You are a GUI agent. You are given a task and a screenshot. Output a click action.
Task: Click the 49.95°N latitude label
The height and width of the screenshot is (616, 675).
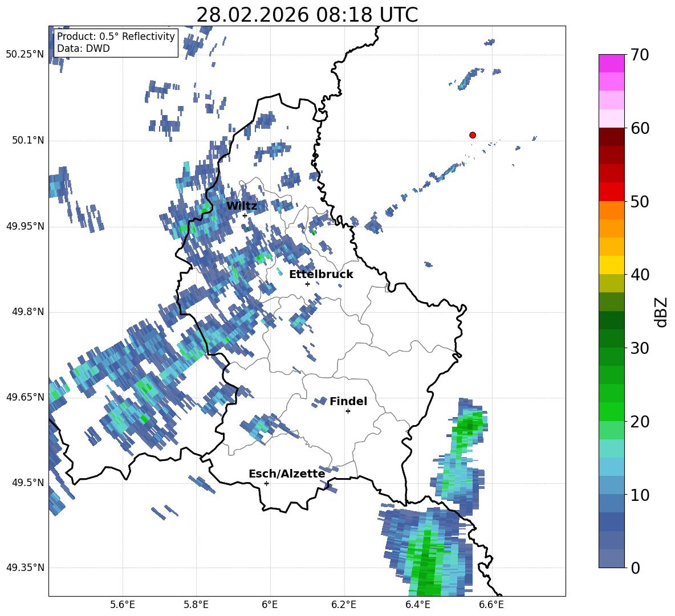(25, 226)
